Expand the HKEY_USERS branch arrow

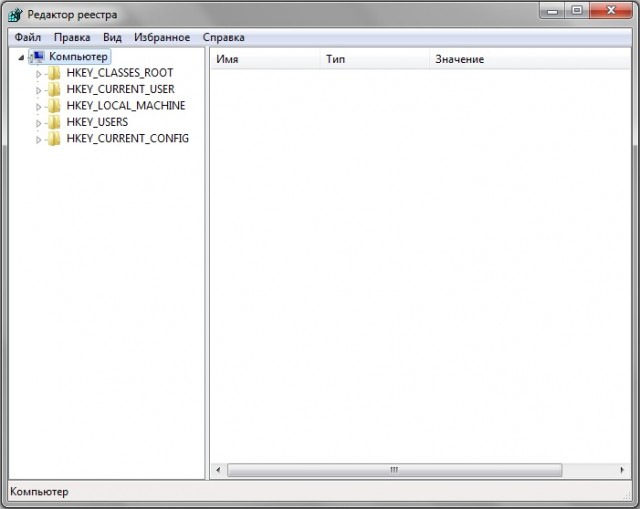pyautogui.click(x=39, y=123)
